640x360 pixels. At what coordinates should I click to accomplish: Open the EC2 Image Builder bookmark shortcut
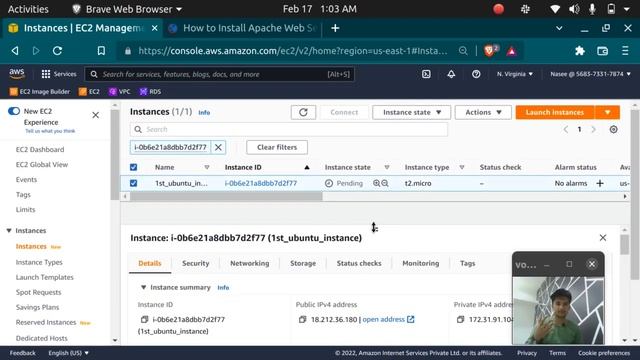pyautogui.click(x=40, y=91)
